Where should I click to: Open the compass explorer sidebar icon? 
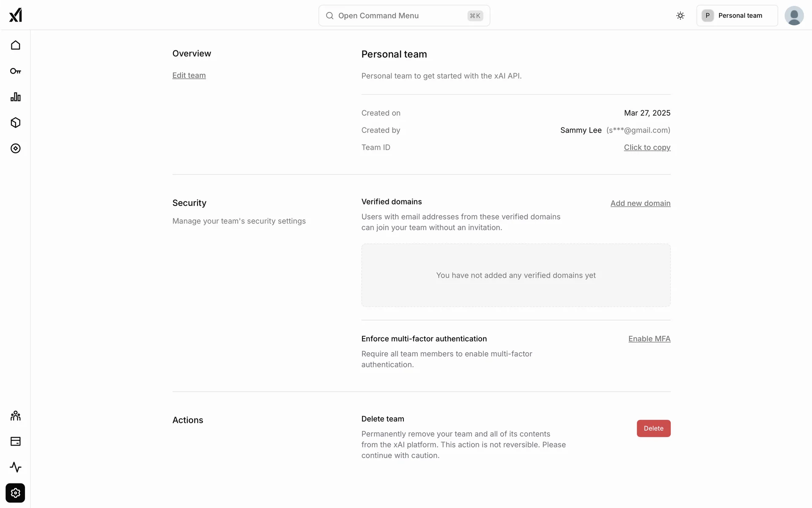point(15,149)
